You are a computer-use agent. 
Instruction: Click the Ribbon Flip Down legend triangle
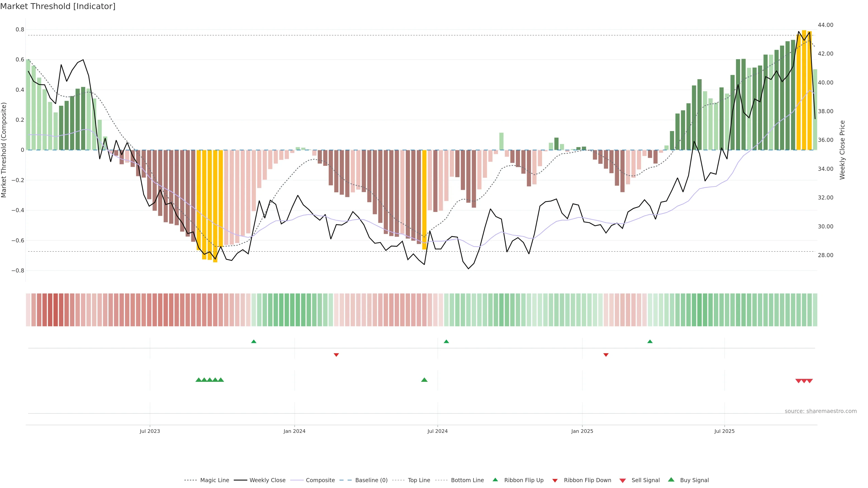coord(555,481)
